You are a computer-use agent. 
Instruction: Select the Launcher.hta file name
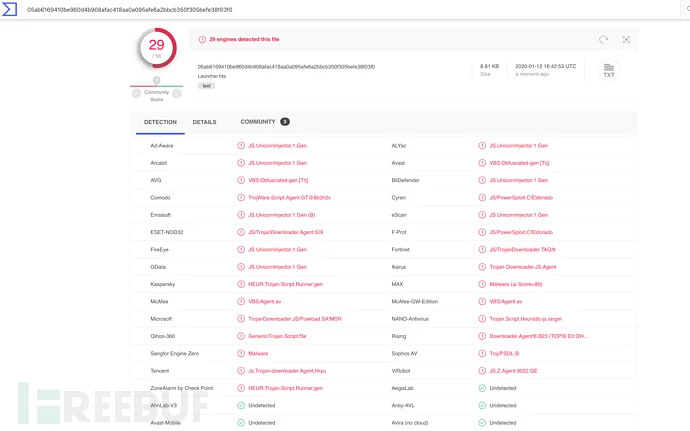(x=212, y=76)
